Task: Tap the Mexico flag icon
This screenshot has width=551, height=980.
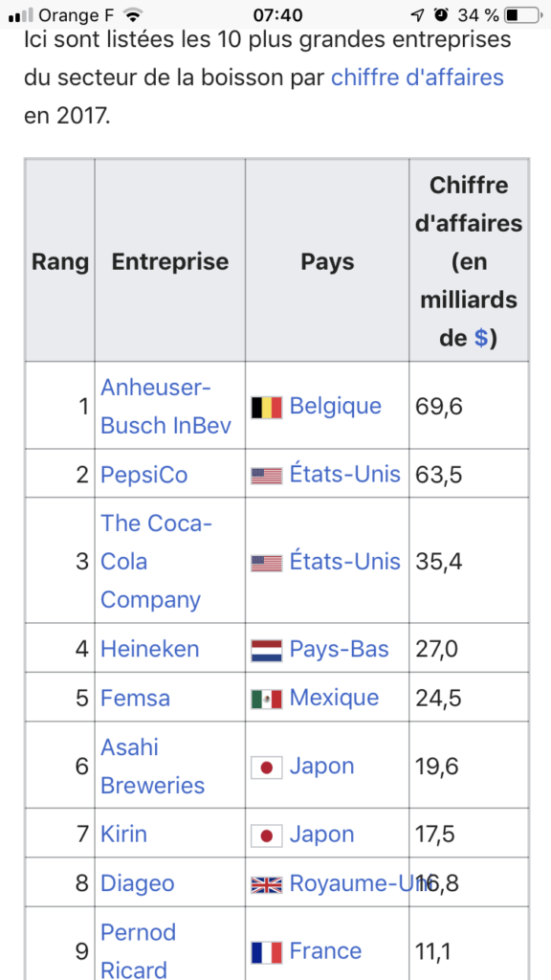Action: point(267,699)
